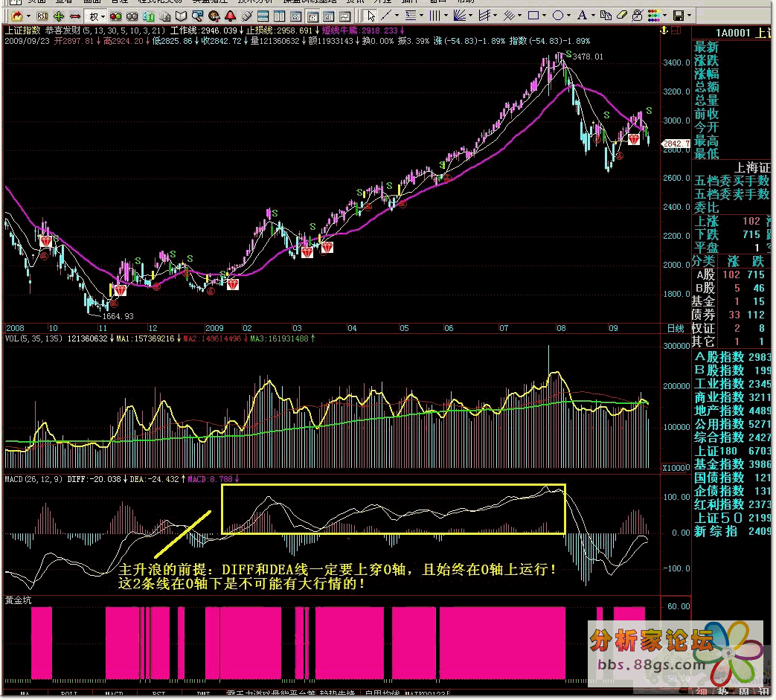Image resolution: width=776 pixels, height=700 pixels.
Task: Click the RSI indicator toolbar icon
Action: [42, 16]
